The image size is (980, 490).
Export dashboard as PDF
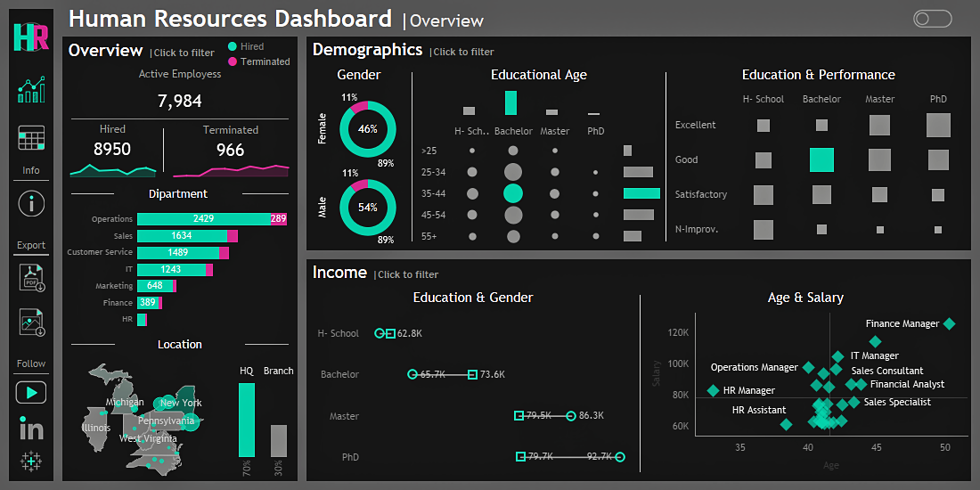point(31,278)
